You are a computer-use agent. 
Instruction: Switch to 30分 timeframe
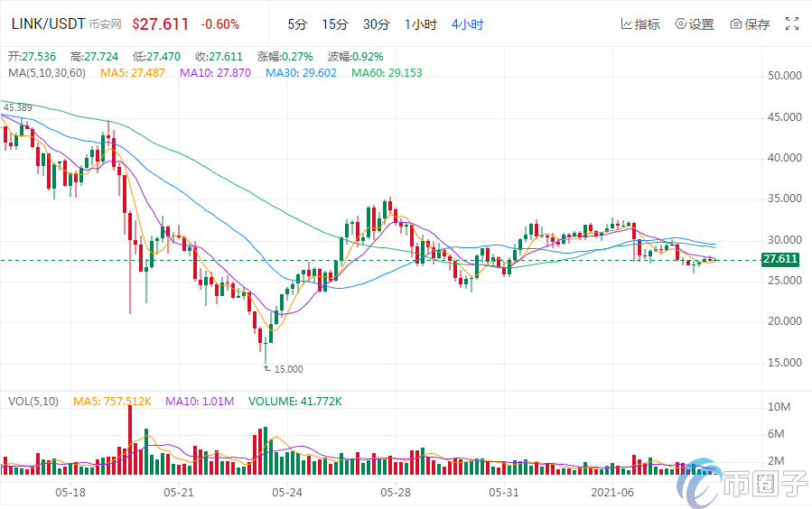[x=376, y=24]
